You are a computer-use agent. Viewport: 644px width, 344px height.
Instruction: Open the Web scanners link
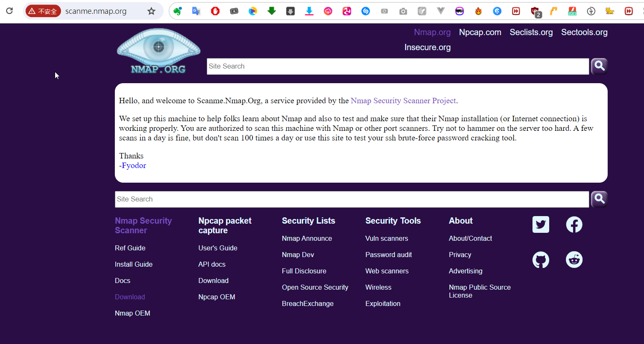387,271
